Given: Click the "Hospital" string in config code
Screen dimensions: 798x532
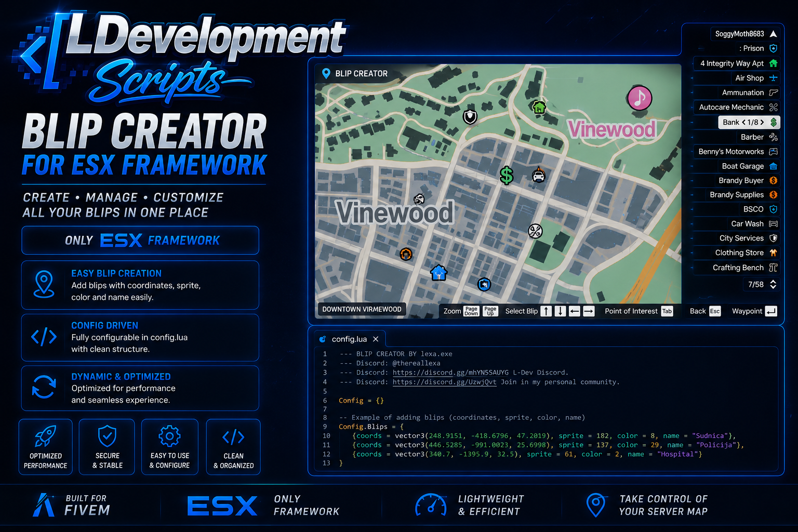Looking at the screenshot, I should (677, 454).
